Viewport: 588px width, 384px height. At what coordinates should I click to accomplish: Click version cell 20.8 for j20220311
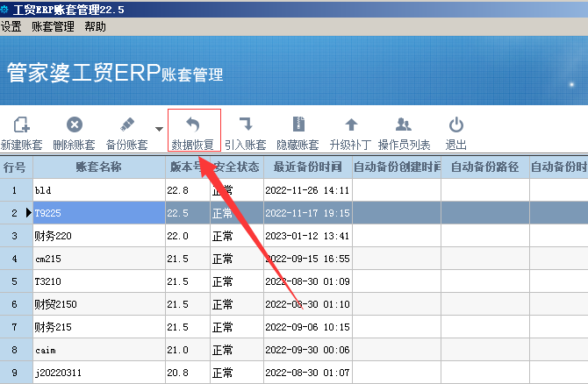pyautogui.click(x=188, y=373)
